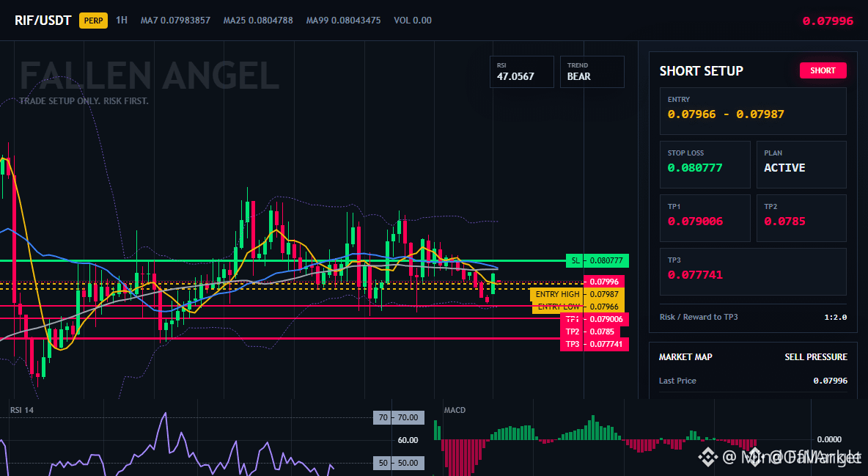Click the RSI 60.00 axis value

click(x=408, y=440)
